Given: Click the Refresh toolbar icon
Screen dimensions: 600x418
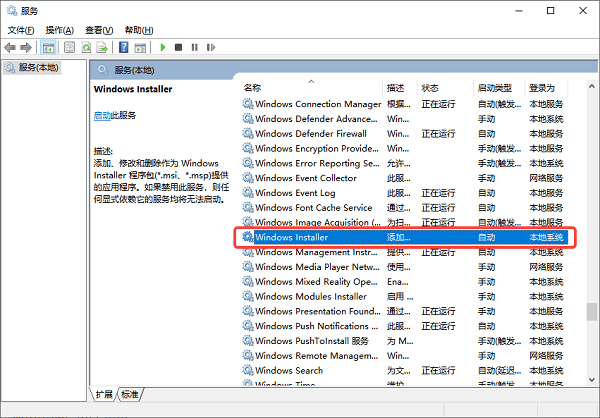Looking at the screenshot, I should 87,47.
